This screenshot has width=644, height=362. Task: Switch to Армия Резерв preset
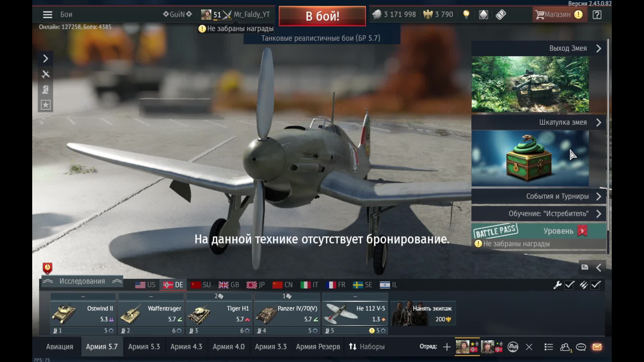pos(318,347)
